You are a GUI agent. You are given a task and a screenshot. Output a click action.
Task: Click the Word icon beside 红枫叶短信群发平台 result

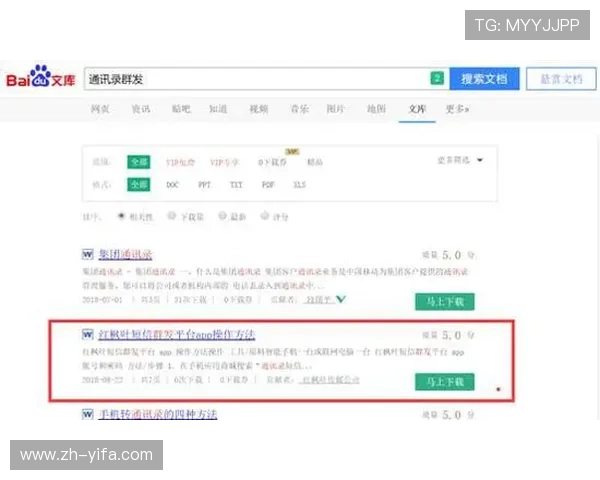tap(88, 335)
